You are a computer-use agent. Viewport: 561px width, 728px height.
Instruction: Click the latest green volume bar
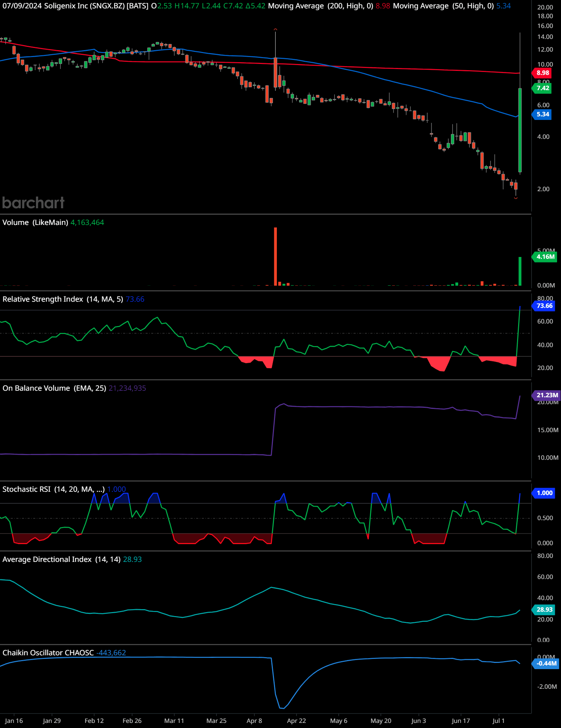click(520, 271)
